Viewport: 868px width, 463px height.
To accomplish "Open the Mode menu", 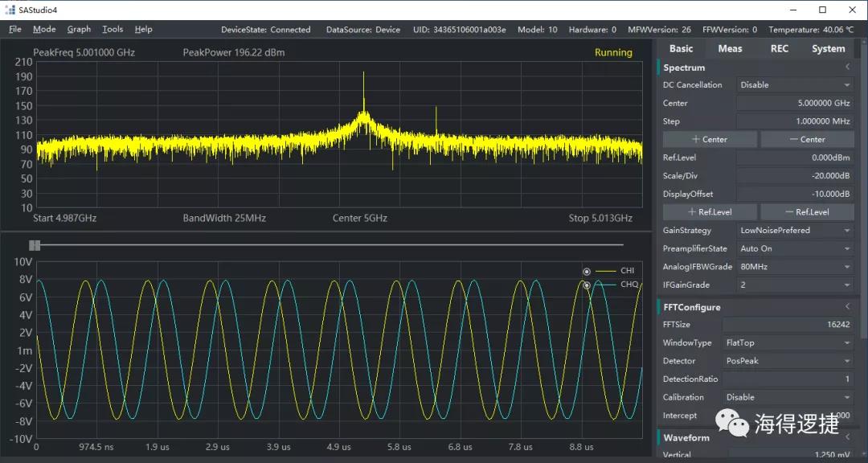I will pos(44,30).
